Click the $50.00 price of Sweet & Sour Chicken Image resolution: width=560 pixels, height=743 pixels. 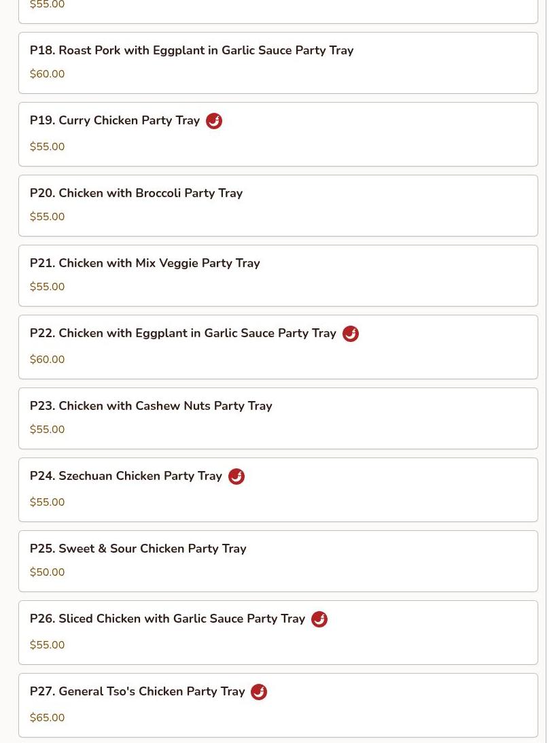(47, 572)
